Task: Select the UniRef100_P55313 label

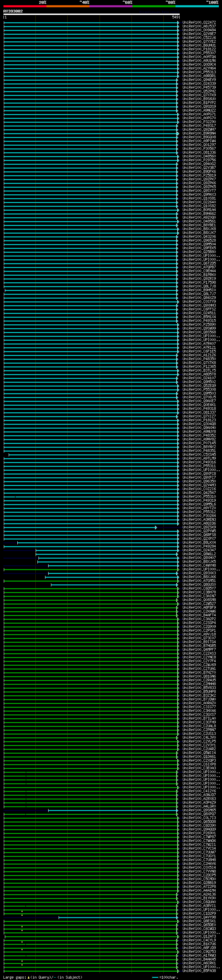Action: coord(199,72)
